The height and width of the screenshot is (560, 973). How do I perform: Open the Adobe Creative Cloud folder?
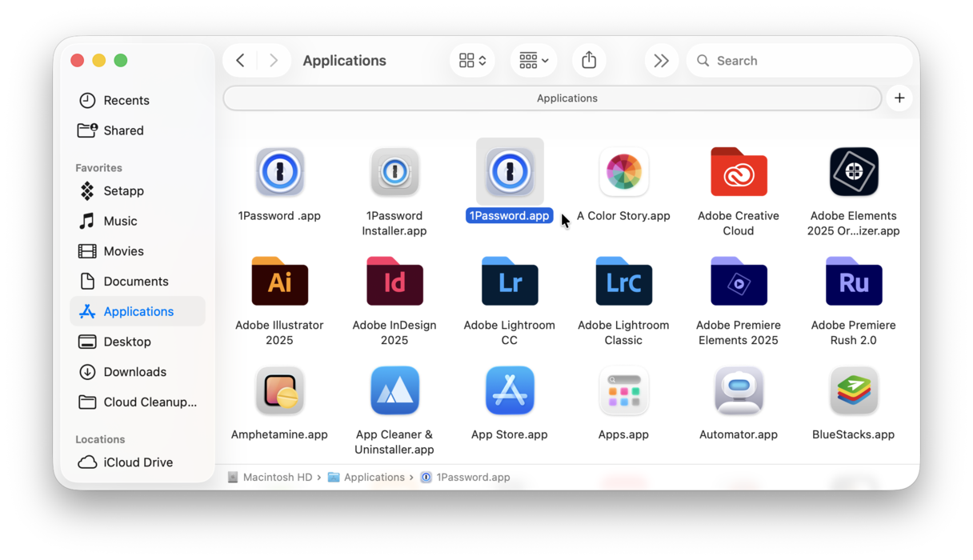[x=739, y=171]
